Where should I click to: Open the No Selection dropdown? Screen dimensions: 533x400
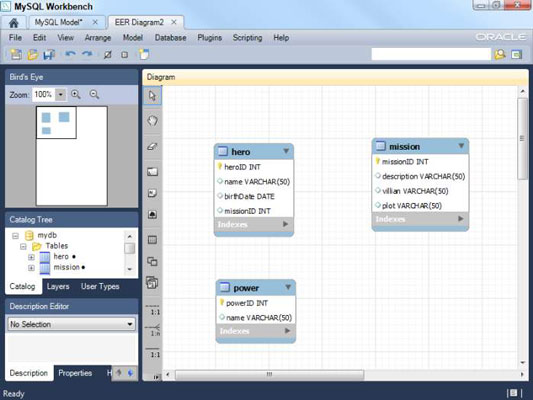click(x=71, y=324)
